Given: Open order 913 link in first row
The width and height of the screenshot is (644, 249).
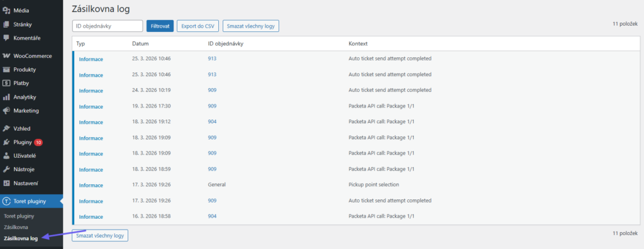Looking at the screenshot, I should (x=212, y=58).
